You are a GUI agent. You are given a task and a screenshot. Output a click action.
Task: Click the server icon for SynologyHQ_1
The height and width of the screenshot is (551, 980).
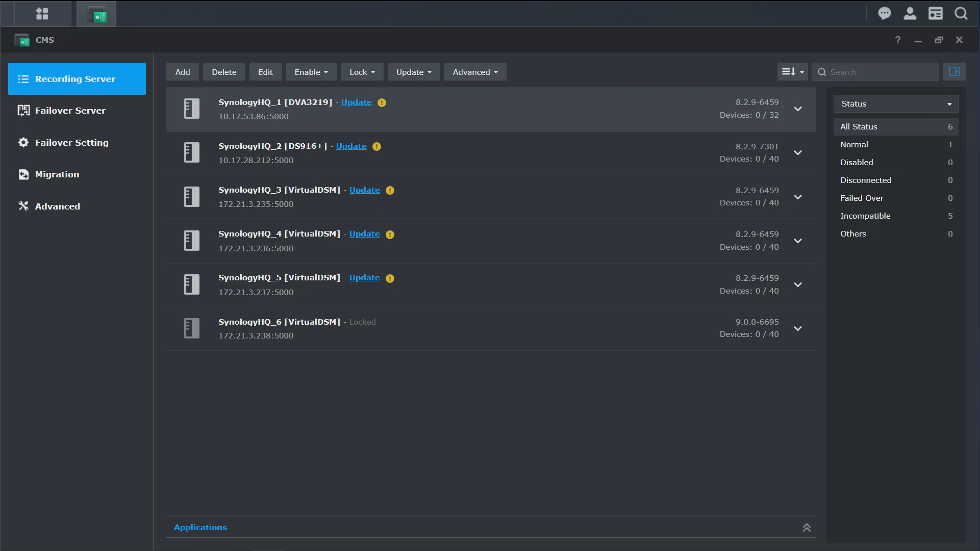click(192, 109)
